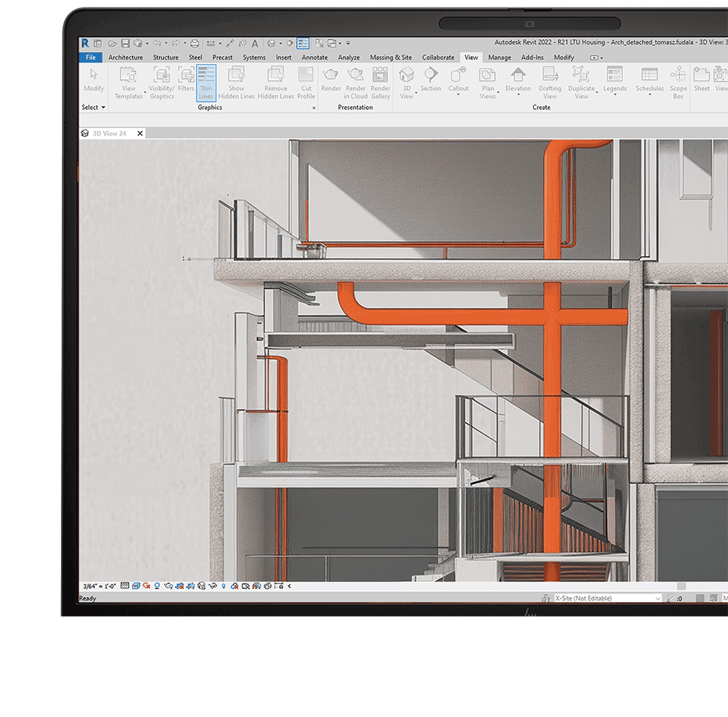
Task: Open the Manage ribbon tab
Action: pos(499,57)
